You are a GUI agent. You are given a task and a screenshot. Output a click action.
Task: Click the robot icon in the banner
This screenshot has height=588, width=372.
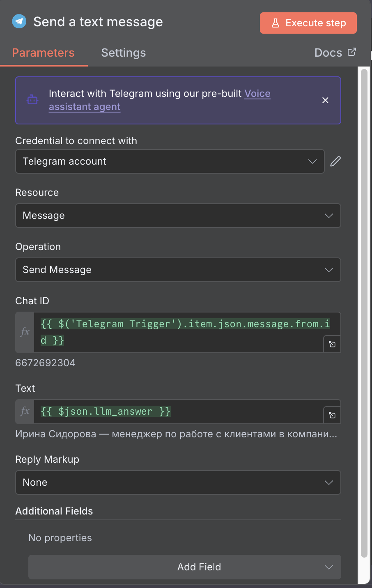[x=32, y=100]
